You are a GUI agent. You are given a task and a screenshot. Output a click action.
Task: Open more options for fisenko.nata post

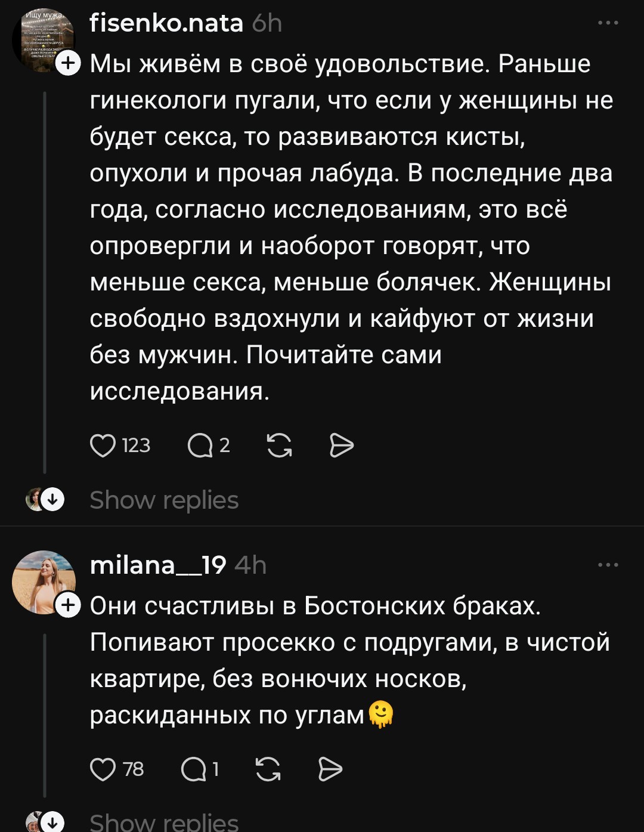coord(608,23)
